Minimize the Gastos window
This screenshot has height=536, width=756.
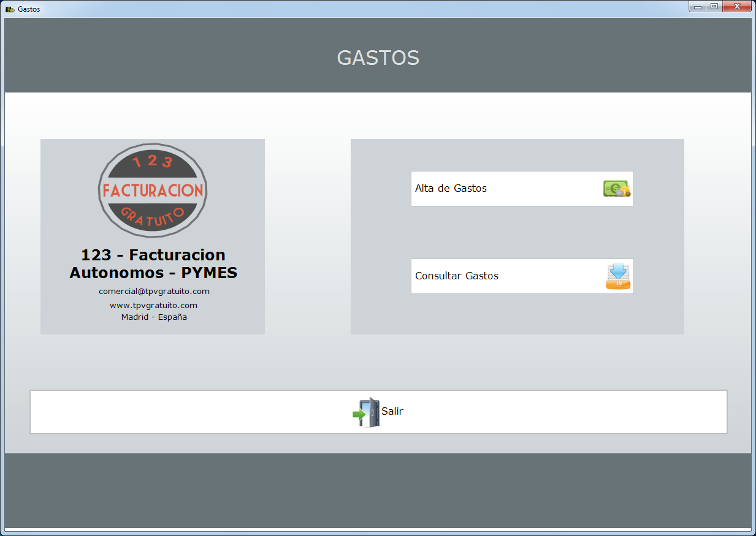(697, 7)
